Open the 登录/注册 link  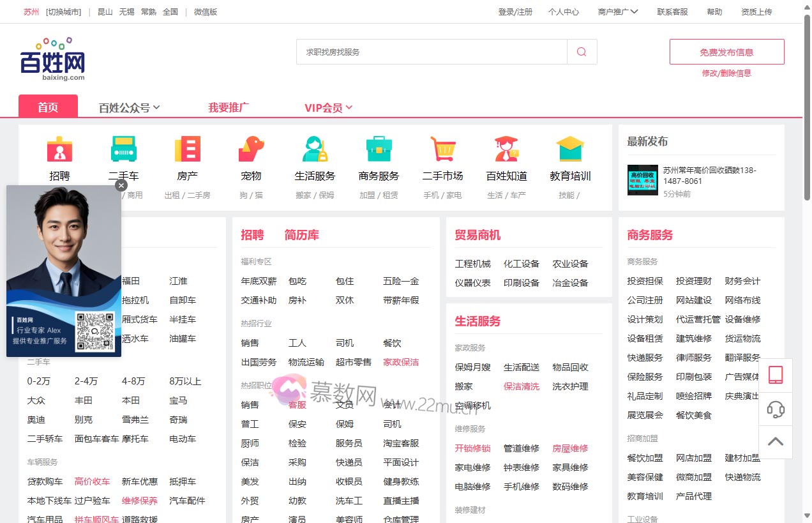pos(516,11)
